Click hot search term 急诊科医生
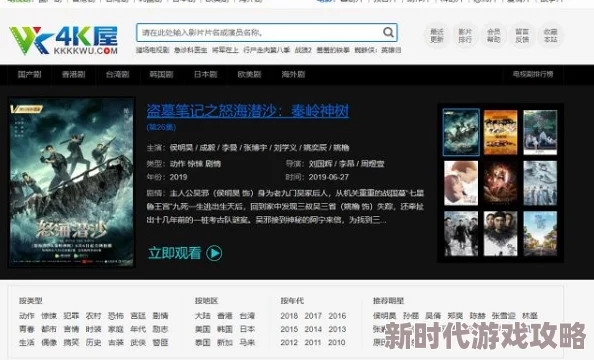This screenshot has height=360, width=594. (x=191, y=50)
